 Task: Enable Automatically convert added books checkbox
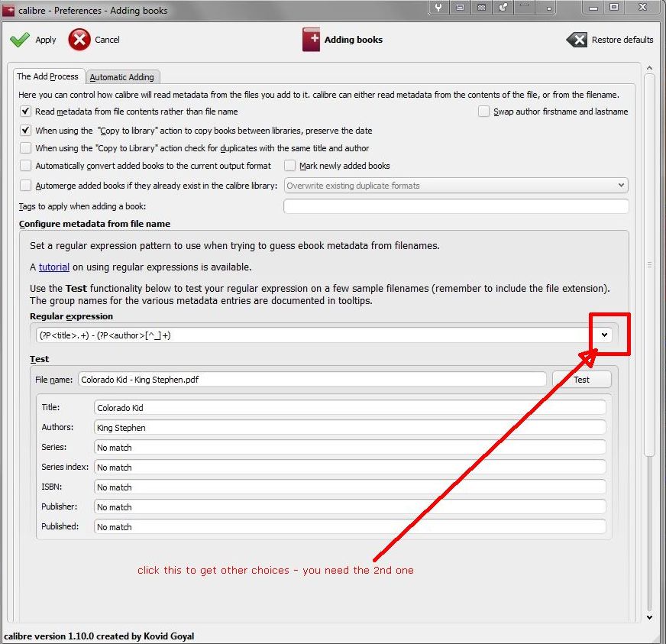click(25, 165)
